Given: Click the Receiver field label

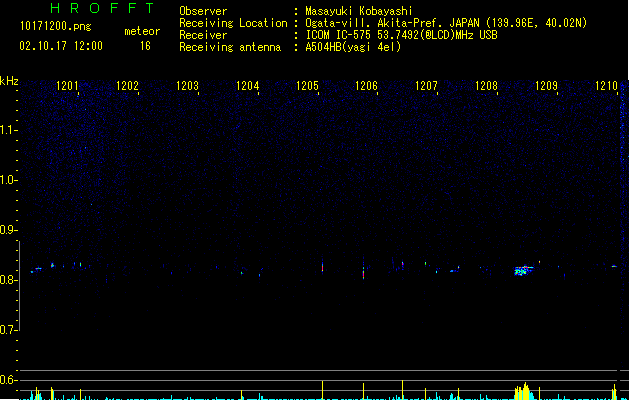Looking at the screenshot, I should point(203,35).
